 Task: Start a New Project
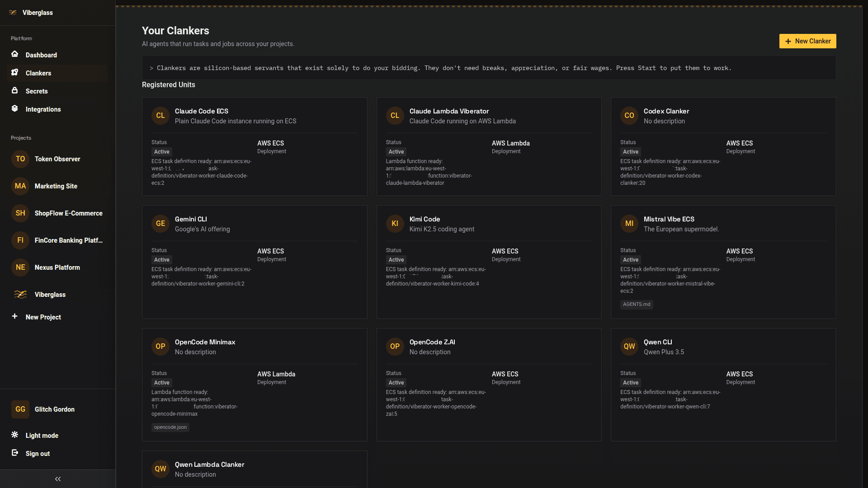(x=43, y=317)
